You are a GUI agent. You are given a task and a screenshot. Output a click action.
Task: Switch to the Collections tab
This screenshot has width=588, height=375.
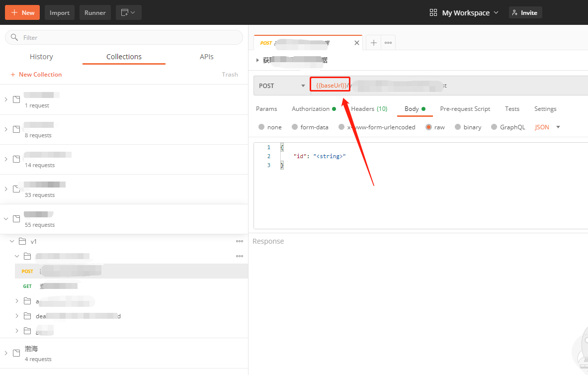(124, 57)
